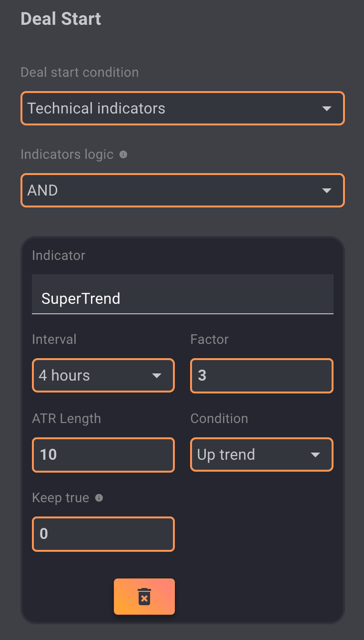This screenshot has width=364, height=640.
Task: Click the Deal Start section heading
Action: pyautogui.click(x=61, y=19)
